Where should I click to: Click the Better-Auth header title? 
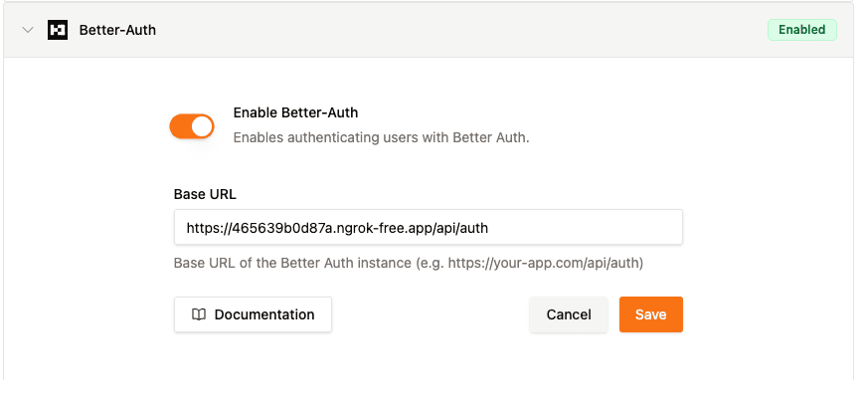click(117, 30)
